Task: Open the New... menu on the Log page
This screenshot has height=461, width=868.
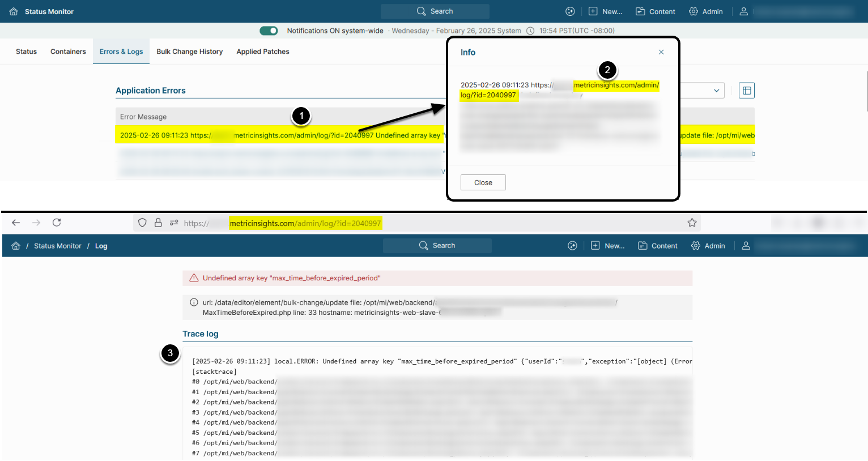Action: [x=607, y=246]
